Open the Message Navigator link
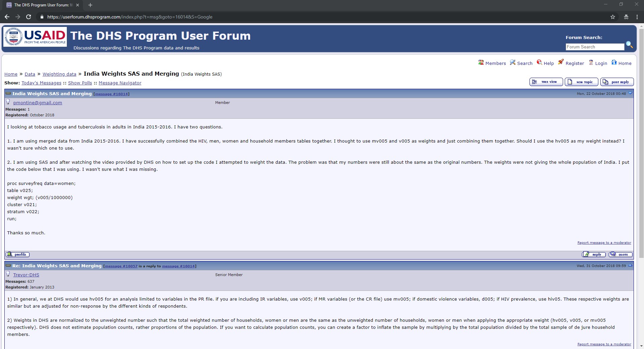 pos(120,83)
